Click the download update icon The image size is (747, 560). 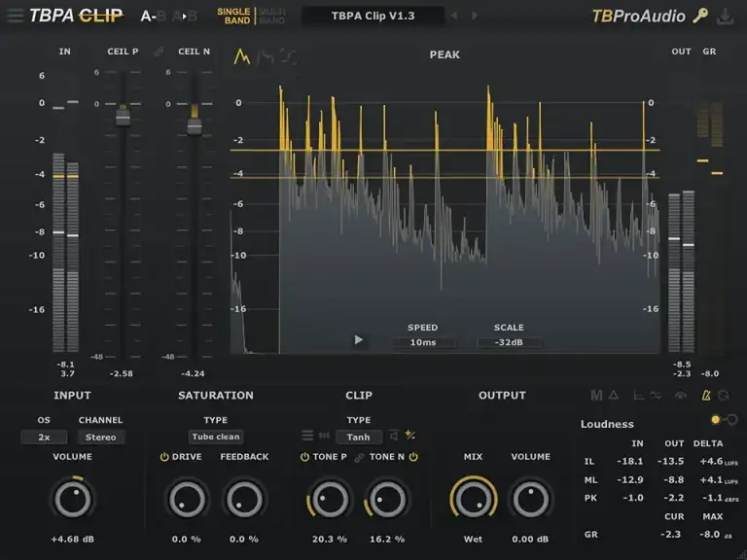tap(725, 17)
